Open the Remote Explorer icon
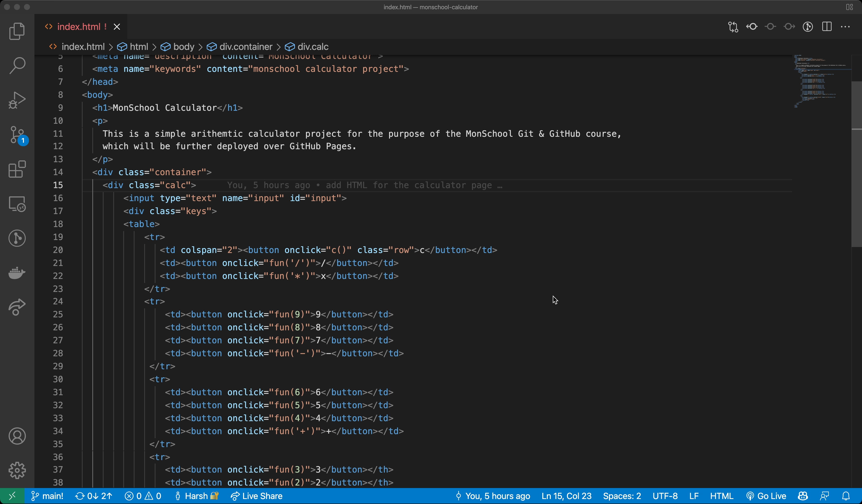The height and width of the screenshot is (504, 862). click(17, 205)
